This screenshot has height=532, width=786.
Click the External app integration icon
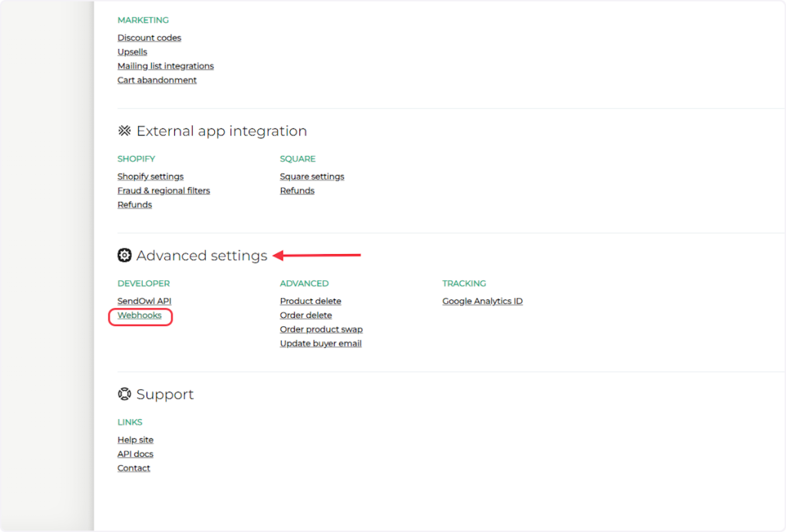click(124, 131)
